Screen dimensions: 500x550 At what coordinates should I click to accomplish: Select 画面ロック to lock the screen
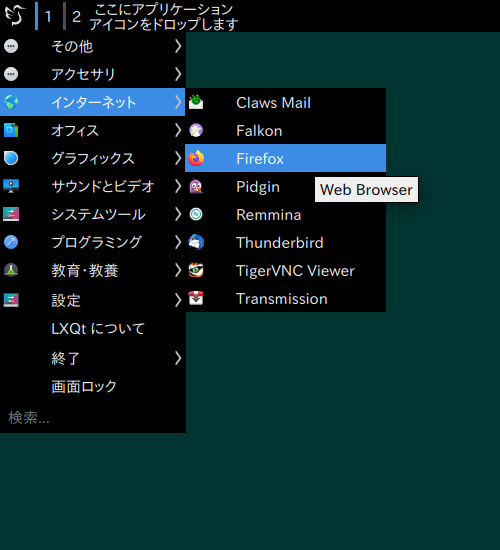(92, 387)
